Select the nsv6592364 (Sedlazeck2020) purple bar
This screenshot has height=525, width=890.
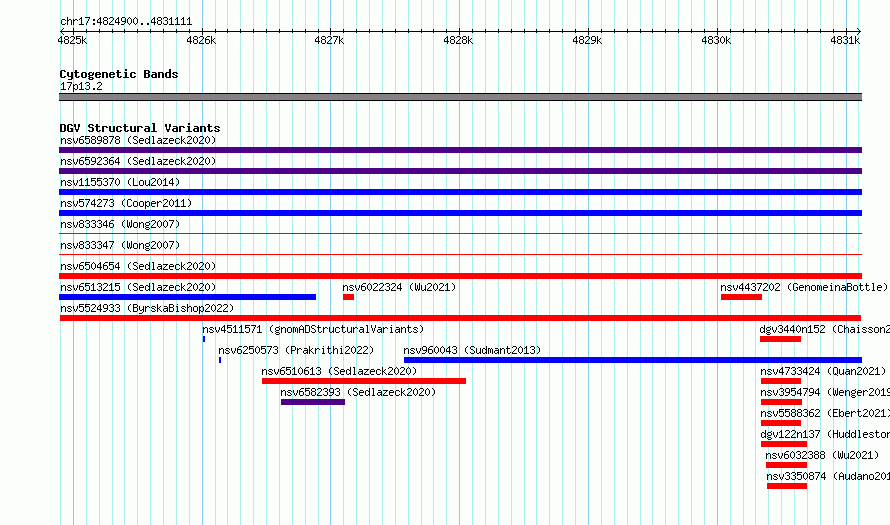click(460, 171)
